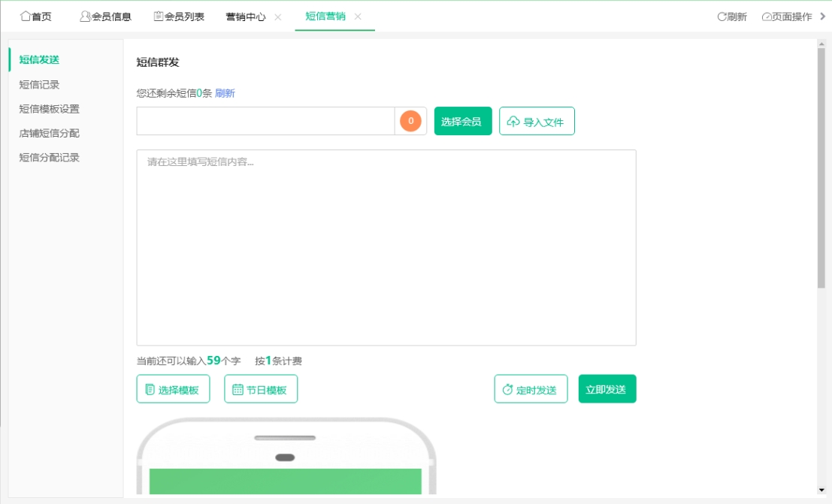Switch to the 会员信息 tab
832x504 pixels.
105,17
